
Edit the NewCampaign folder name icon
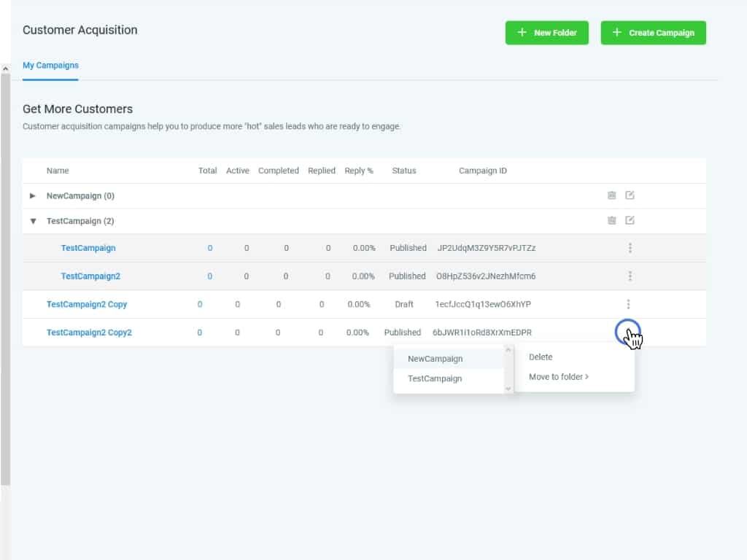click(x=630, y=195)
